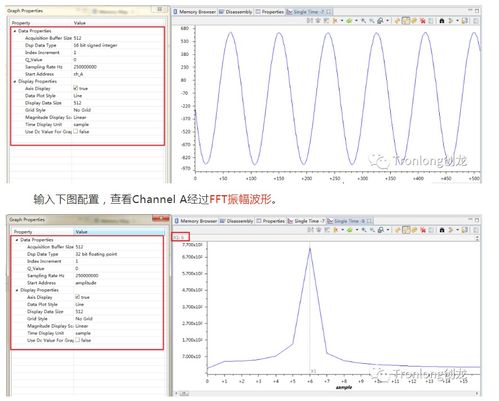Enable Use Dc Value For Graph for the amplitude graph

pos(78,340)
